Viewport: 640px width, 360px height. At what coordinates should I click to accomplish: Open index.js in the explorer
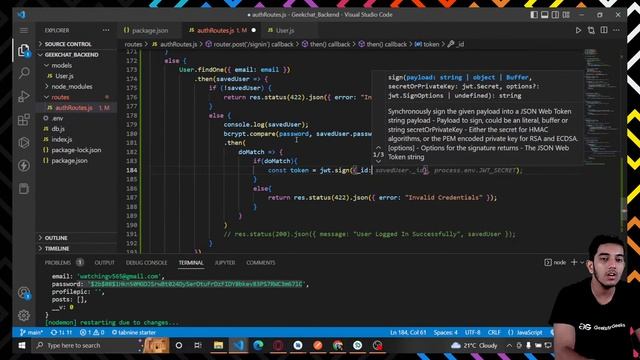tap(62, 140)
